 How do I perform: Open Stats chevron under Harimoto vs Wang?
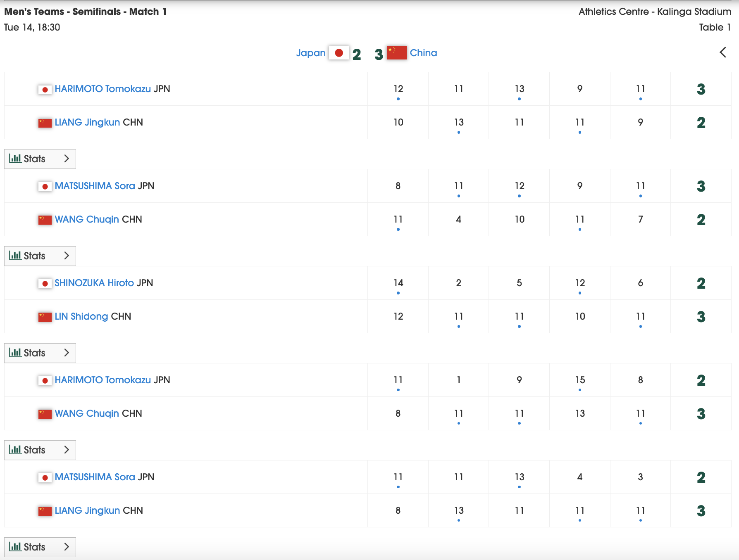[67, 450]
